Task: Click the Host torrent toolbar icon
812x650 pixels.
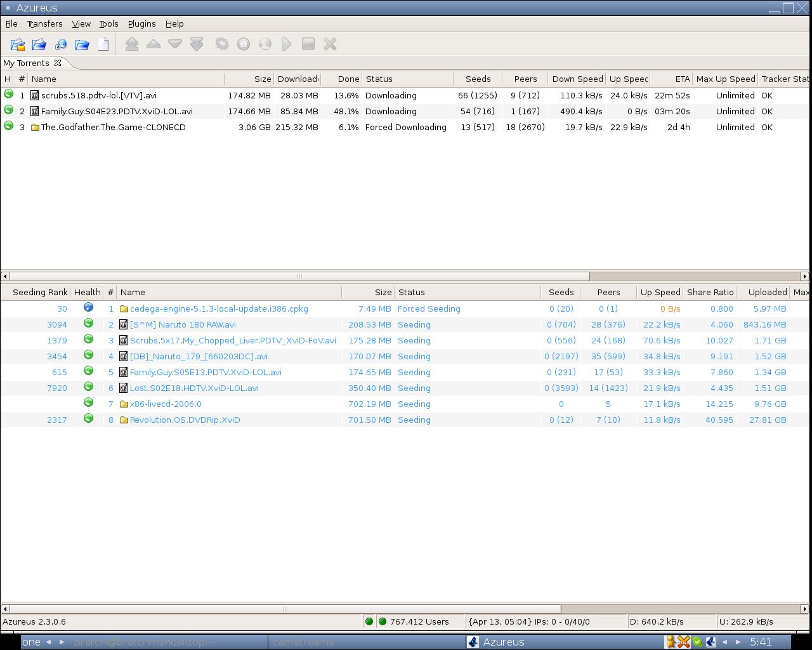Action: (244, 44)
